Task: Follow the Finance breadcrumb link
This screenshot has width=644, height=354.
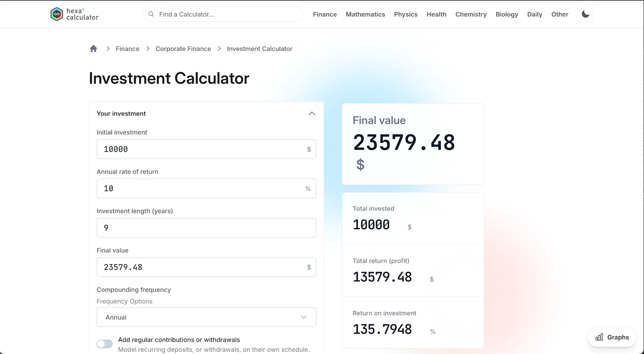Action: (x=128, y=49)
